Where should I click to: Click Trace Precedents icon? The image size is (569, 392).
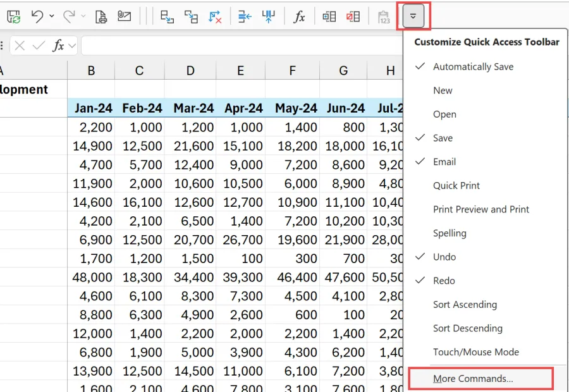pos(167,17)
